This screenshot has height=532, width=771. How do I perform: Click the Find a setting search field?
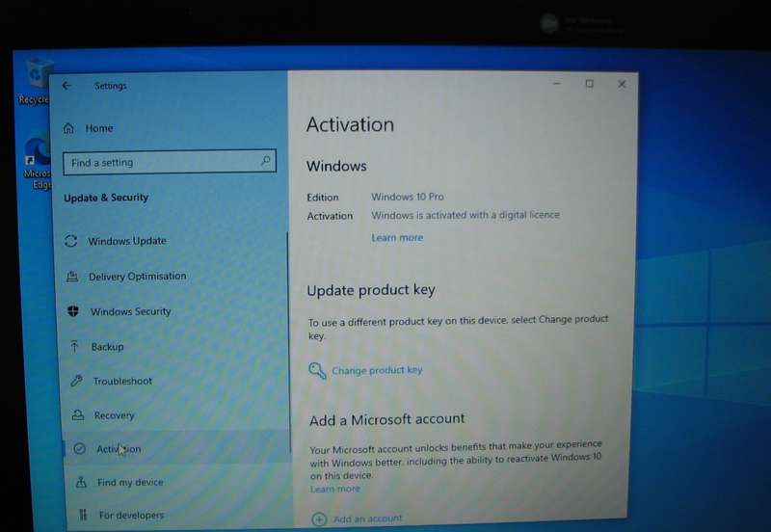pyautogui.click(x=170, y=162)
